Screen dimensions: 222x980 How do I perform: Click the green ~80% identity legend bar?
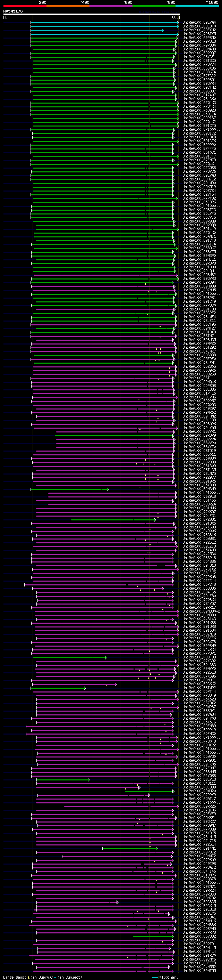click(154, 6)
